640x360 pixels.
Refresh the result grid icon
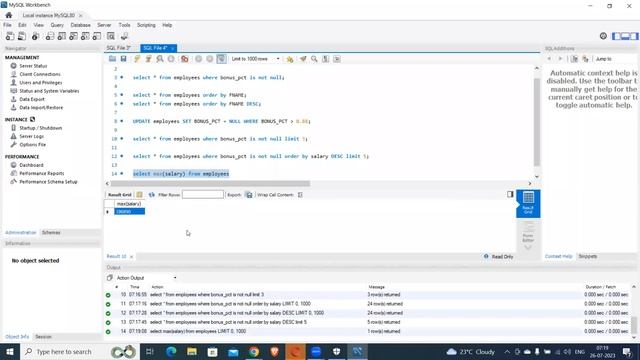pos(151,195)
